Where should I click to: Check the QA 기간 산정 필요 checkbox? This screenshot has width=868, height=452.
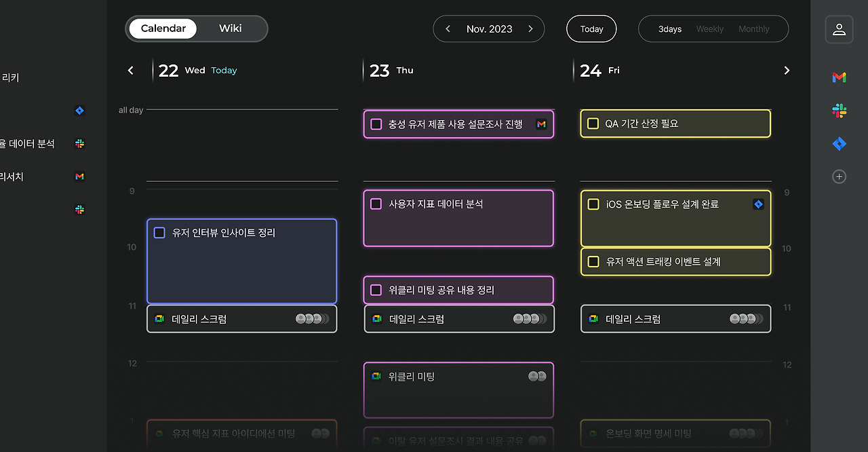tap(593, 124)
